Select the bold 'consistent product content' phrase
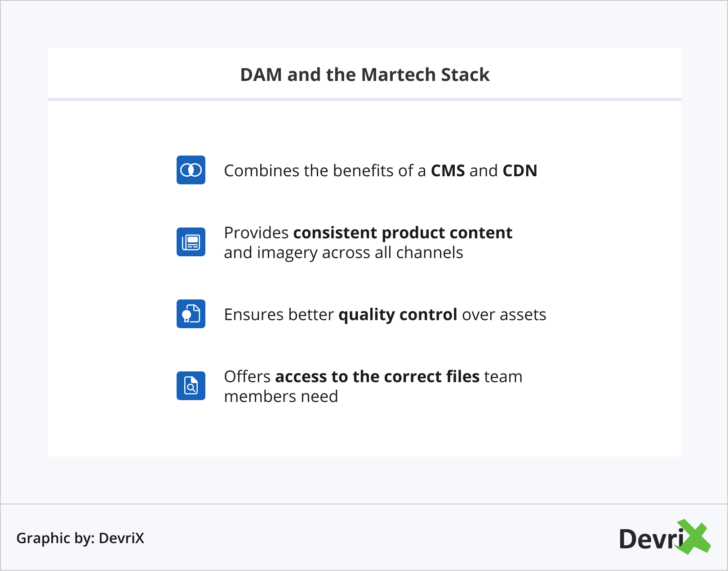The height and width of the screenshot is (571, 728). point(403,233)
